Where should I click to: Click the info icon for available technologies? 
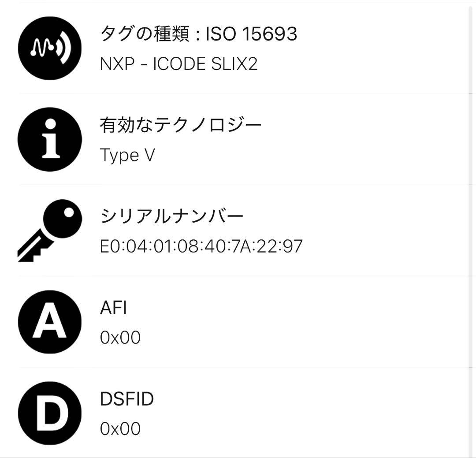[49, 139]
